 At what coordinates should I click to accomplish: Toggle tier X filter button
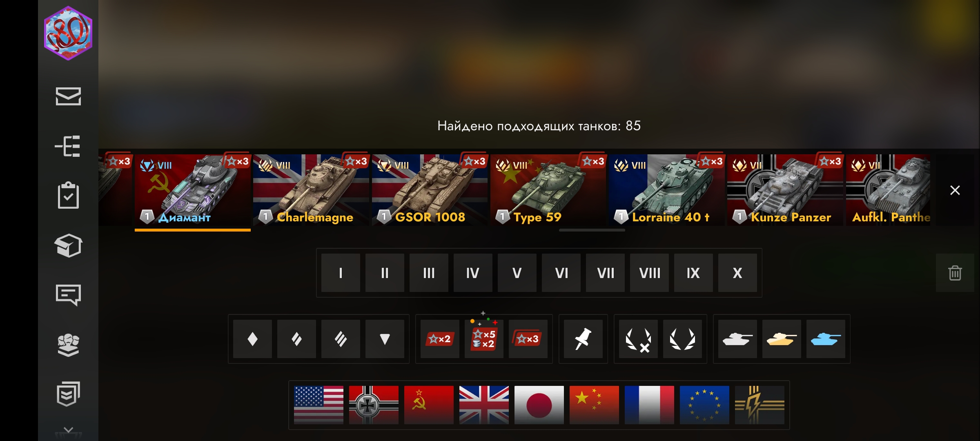(x=737, y=273)
